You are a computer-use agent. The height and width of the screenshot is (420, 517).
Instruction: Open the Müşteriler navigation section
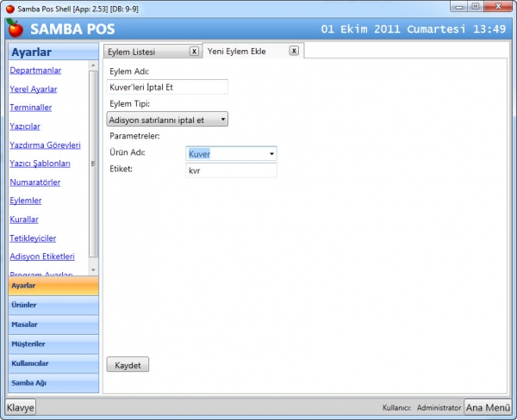tap(53, 344)
